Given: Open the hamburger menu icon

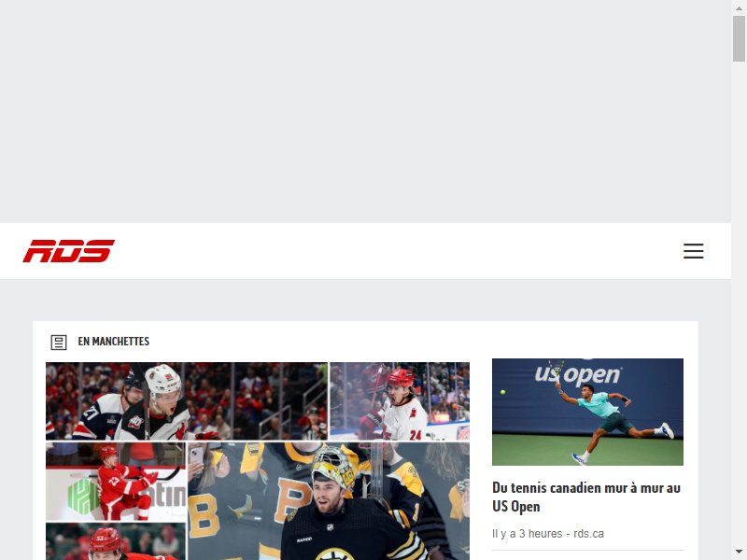Looking at the screenshot, I should (x=693, y=251).
